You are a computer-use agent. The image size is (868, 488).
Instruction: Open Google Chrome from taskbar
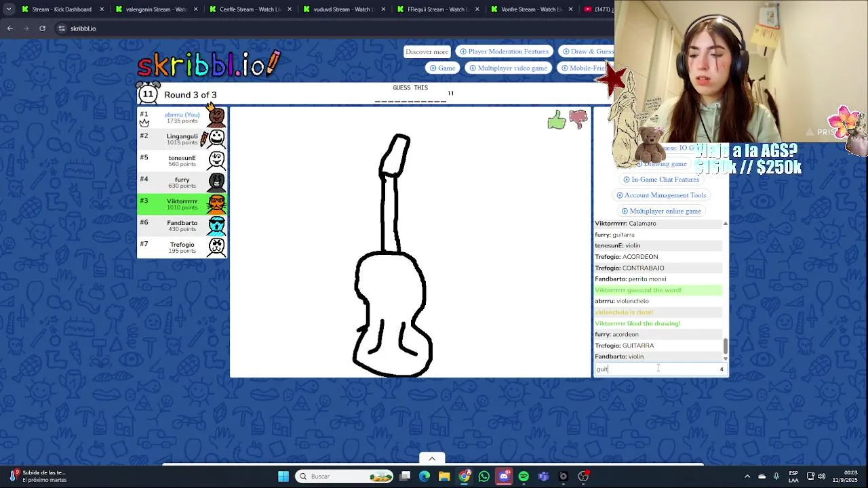(464, 476)
